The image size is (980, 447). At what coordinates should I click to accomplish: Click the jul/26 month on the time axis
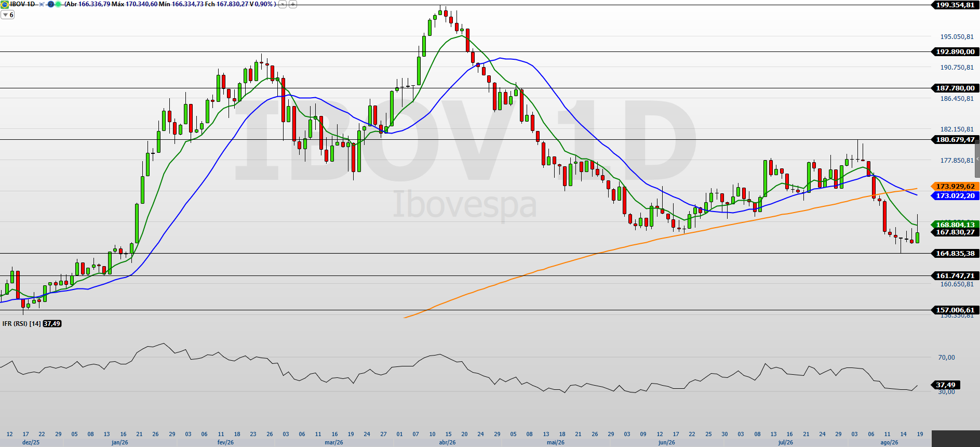pyautogui.click(x=786, y=443)
